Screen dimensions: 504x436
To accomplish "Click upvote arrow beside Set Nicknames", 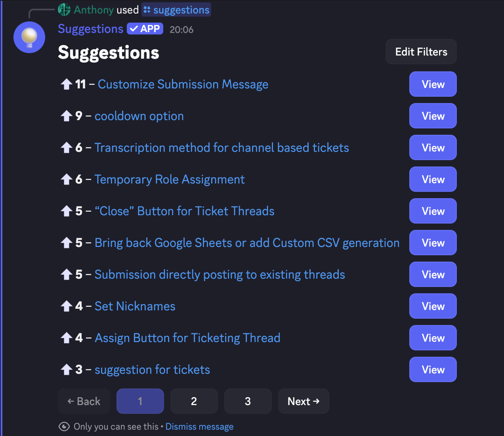I will 66,306.
